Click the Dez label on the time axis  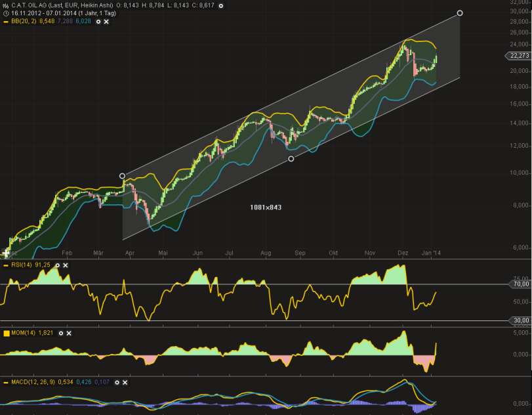point(403,253)
